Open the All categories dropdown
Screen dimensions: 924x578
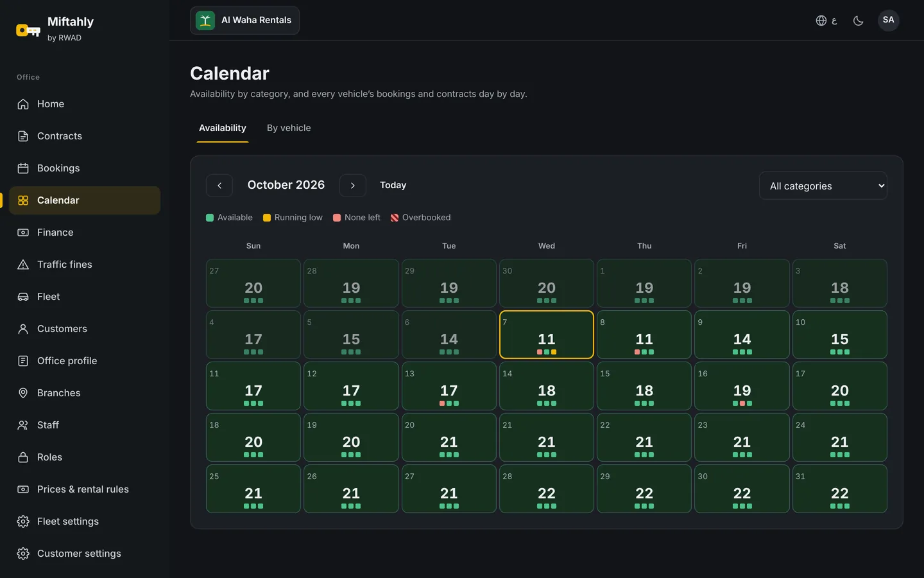(823, 186)
